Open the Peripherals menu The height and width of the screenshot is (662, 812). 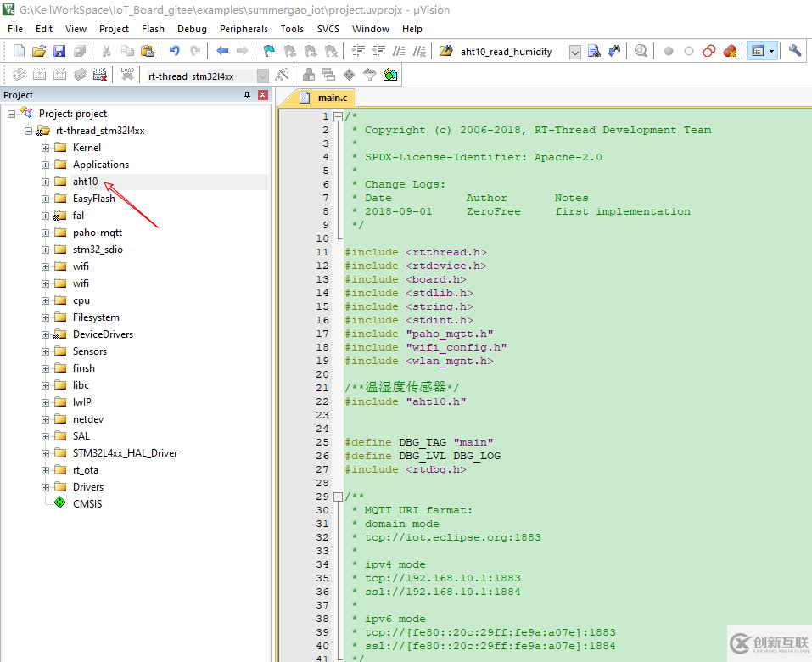[x=244, y=29]
